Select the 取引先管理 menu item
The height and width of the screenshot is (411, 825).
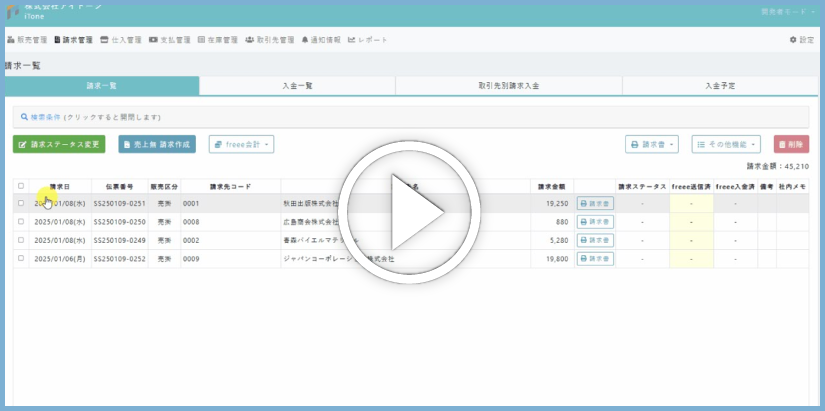[270, 40]
